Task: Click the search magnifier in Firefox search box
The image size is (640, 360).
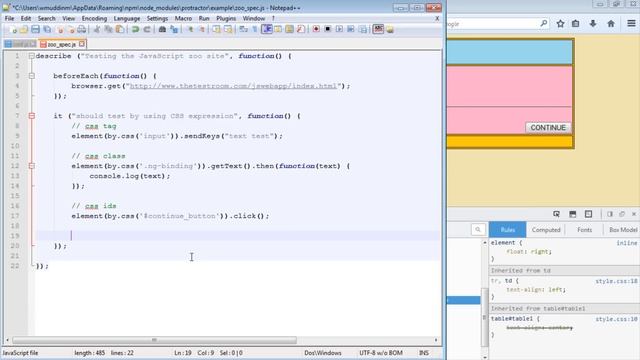Action: tap(544, 24)
